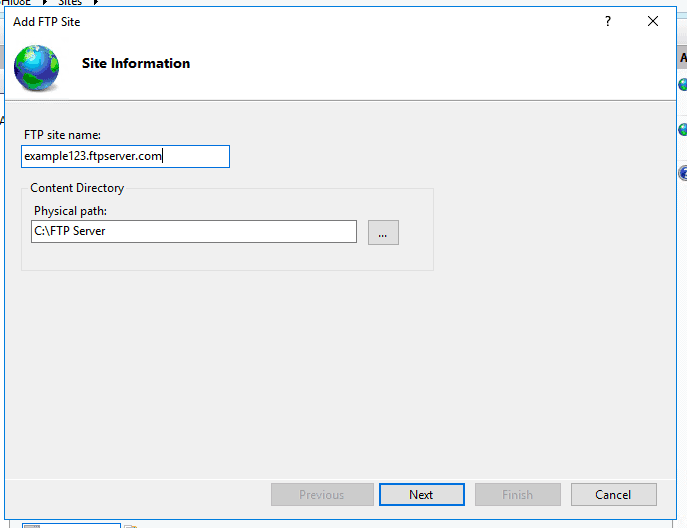Browse for the physical path with the ellipsis button
Image resolution: width=687 pixels, height=528 pixels.
click(x=383, y=232)
